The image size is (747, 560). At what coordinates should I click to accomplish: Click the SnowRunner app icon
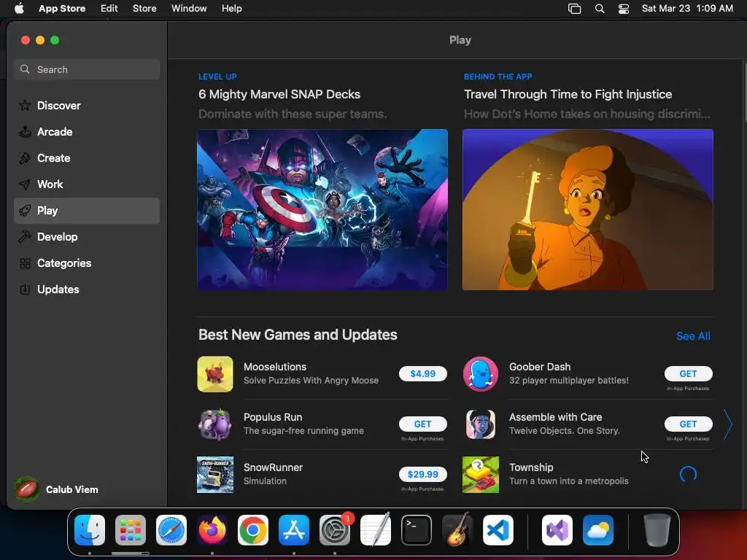coord(215,474)
